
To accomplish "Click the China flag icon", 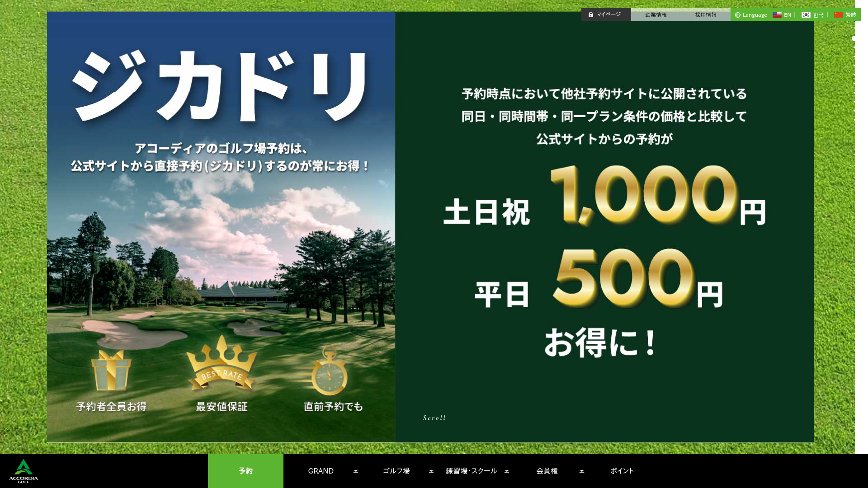I will [839, 15].
